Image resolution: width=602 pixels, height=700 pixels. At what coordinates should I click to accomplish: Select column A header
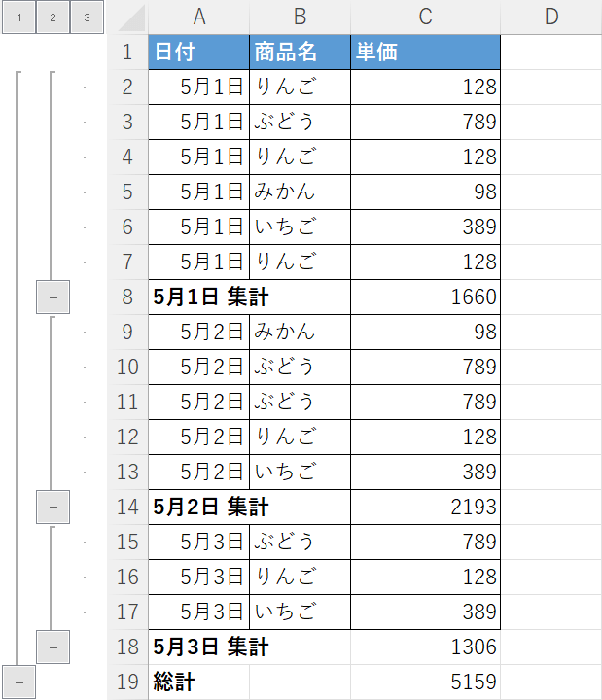(x=199, y=17)
